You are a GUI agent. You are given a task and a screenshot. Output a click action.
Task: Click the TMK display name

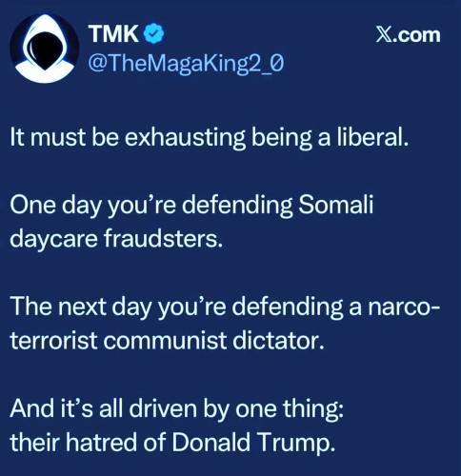tap(113, 33)
